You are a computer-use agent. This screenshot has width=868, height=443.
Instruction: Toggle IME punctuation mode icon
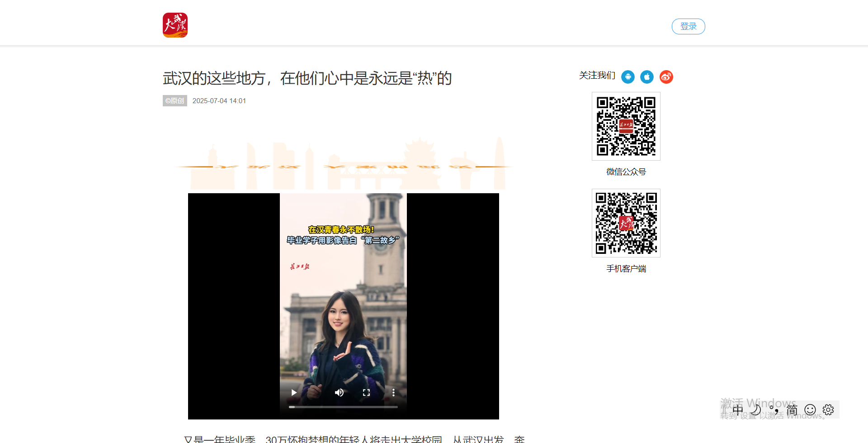(774, 410)
